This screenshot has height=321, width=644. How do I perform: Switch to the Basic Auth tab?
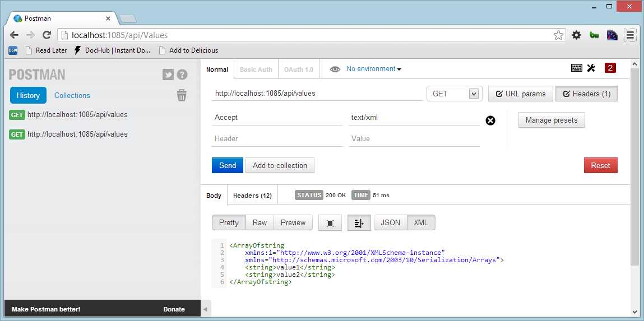(x=256, y=69)
